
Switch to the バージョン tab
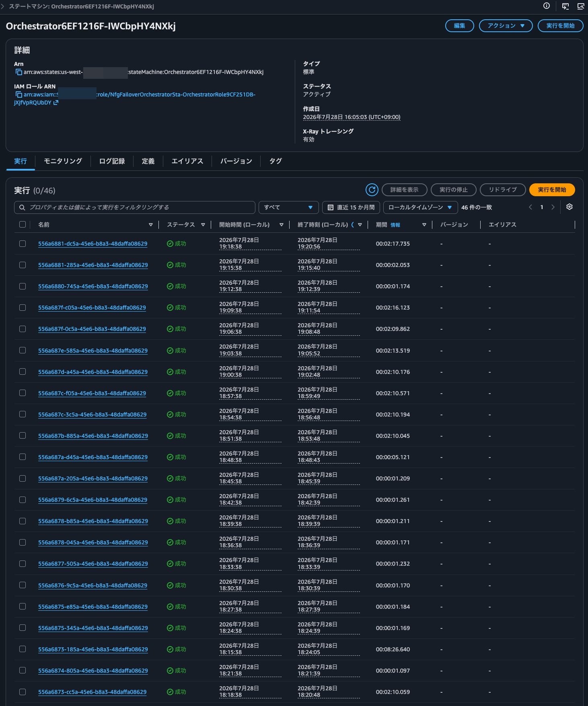236,161
